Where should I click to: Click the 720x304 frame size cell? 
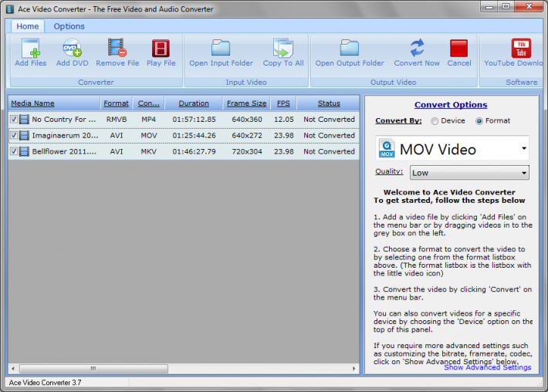pos(247,151)
